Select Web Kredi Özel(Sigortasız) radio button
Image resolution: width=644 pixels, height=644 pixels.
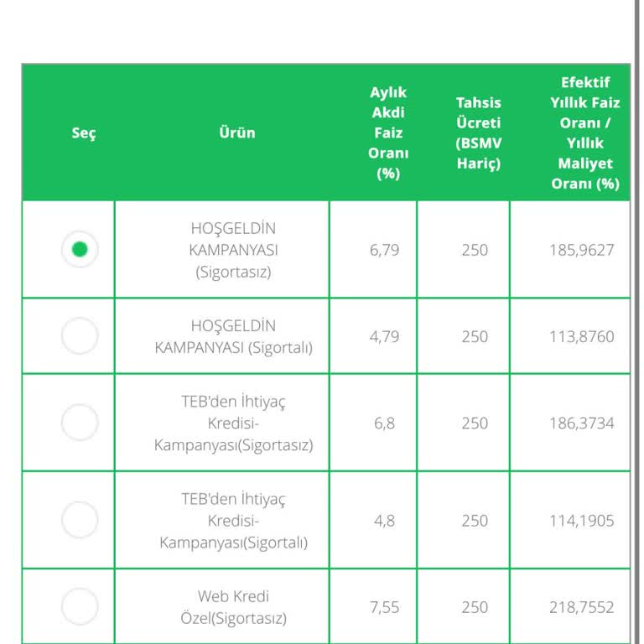pos(80,606)
